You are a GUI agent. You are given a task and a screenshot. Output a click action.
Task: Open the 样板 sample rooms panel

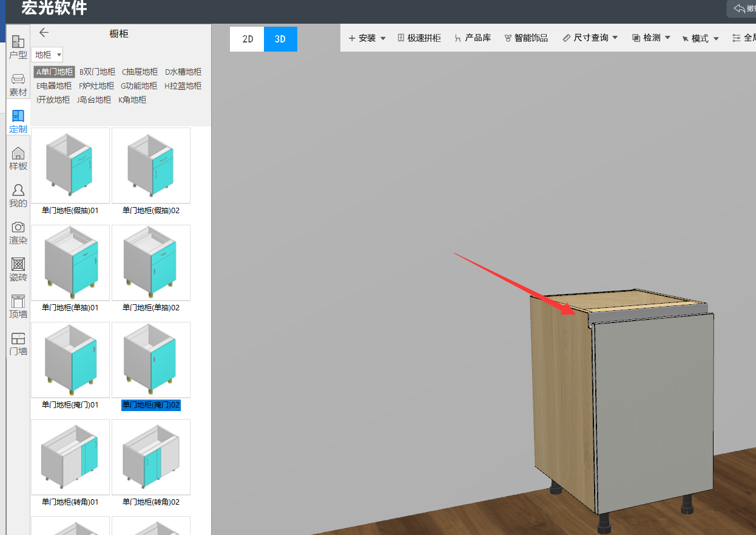18,158
